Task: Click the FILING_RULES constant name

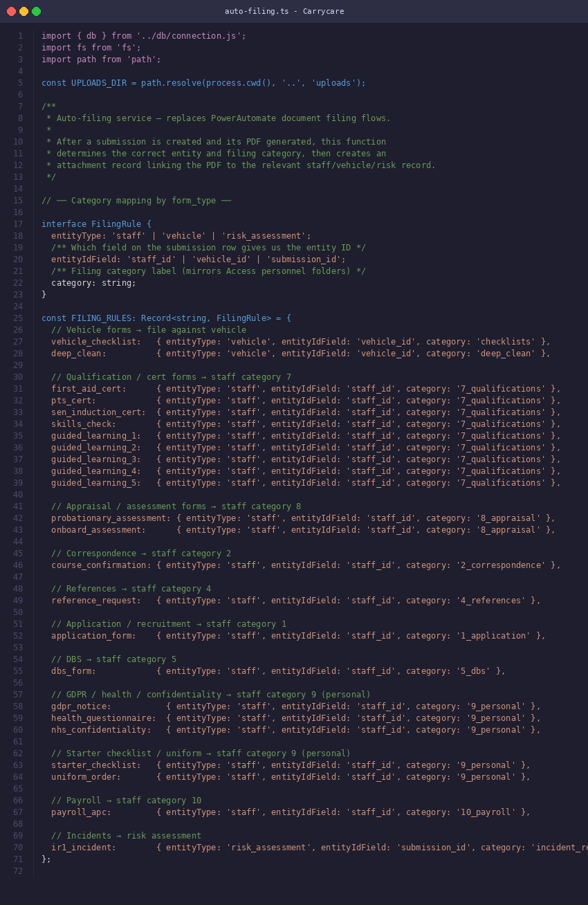Action: point(101,318)
